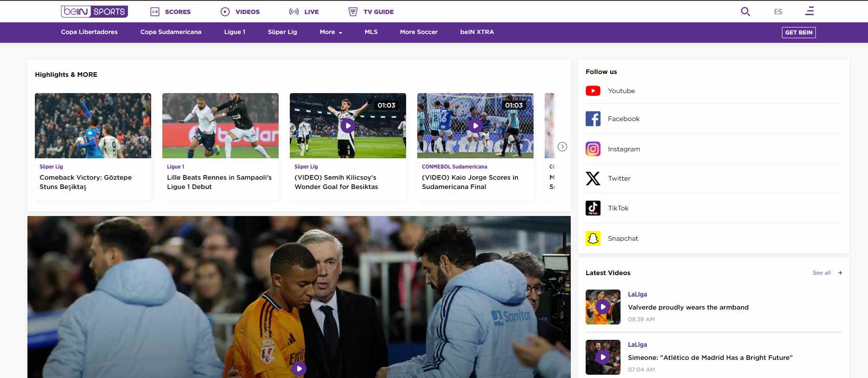Click the Snapchat ghost icon
Viewport: 868px width, 378px height.
tap(593, 238)
